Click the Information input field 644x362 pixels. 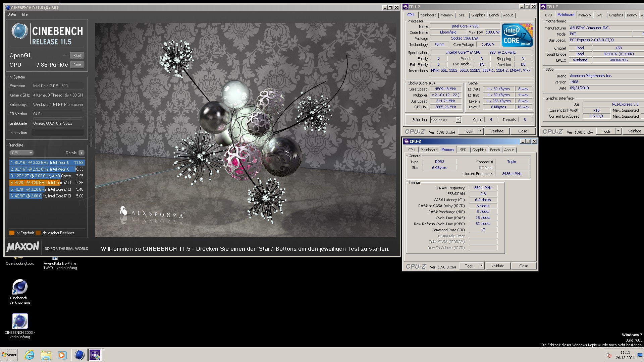point(58,133)
